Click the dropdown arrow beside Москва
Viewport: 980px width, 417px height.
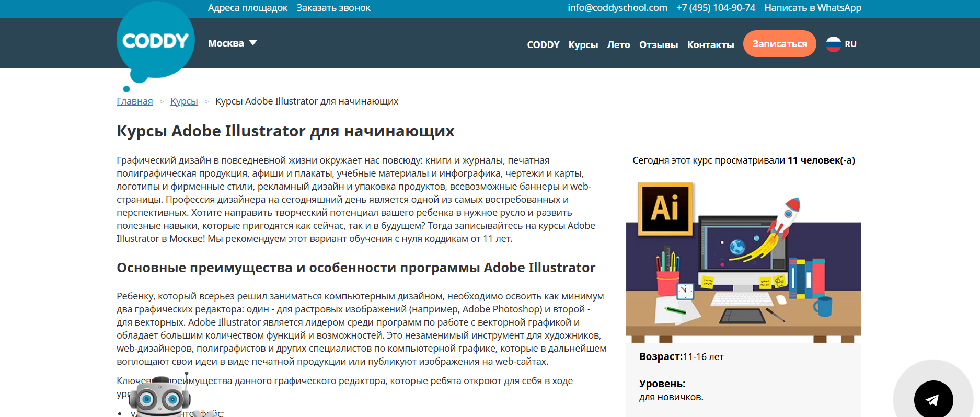click(253, 43)
